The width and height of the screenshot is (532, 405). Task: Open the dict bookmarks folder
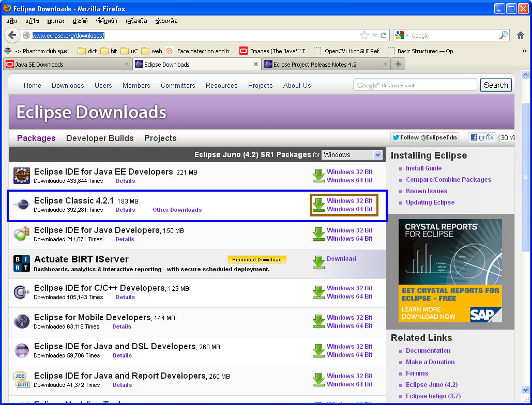pyautogui.click(x=87, y=51)
